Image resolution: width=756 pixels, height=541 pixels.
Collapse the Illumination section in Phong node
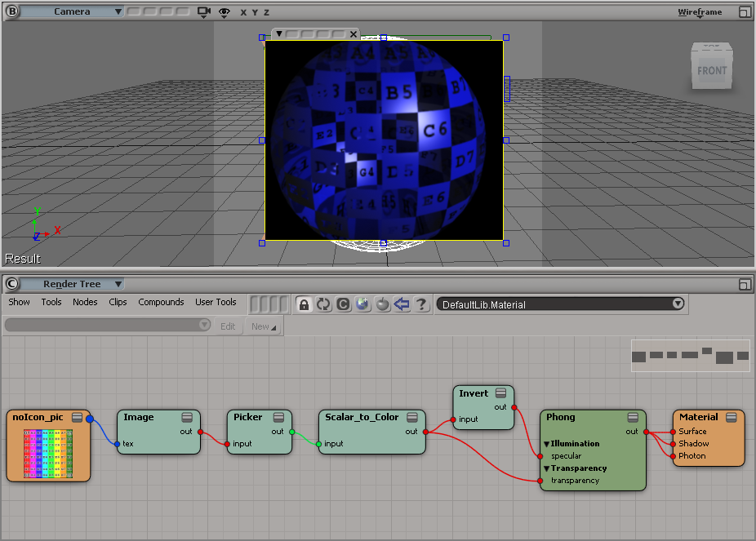(x=547, y=444)
